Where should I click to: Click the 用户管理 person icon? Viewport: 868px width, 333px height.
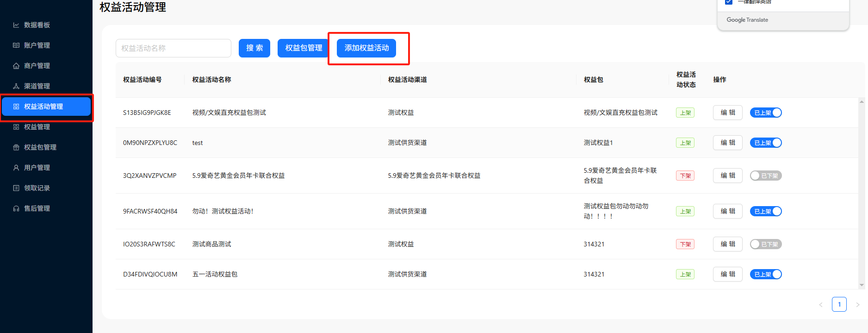pyautogui.click(x=16, y=168)
